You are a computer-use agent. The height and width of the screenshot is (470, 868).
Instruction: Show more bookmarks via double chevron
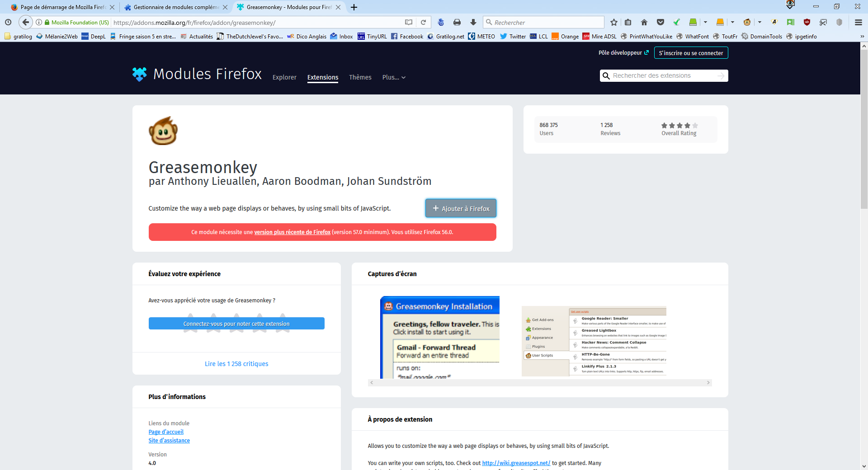[x=862, y=37]
